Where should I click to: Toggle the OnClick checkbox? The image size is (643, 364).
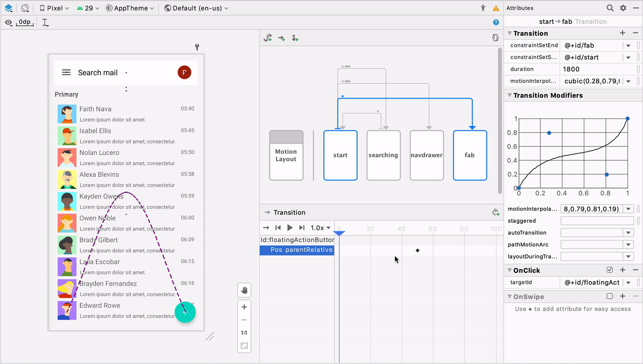[609, 270]
